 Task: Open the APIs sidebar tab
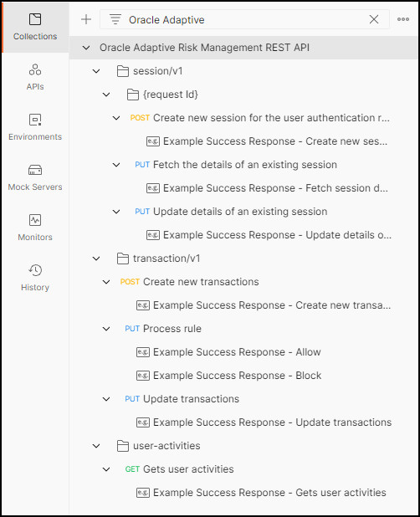click(35, 77)
